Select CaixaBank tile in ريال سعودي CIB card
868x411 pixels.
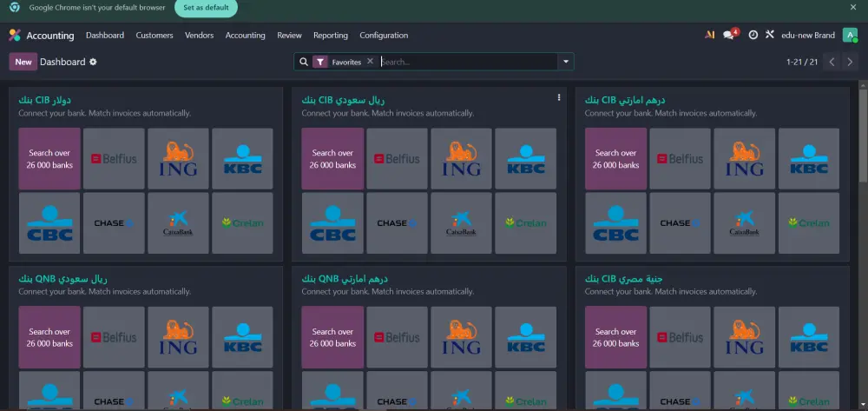462,223
